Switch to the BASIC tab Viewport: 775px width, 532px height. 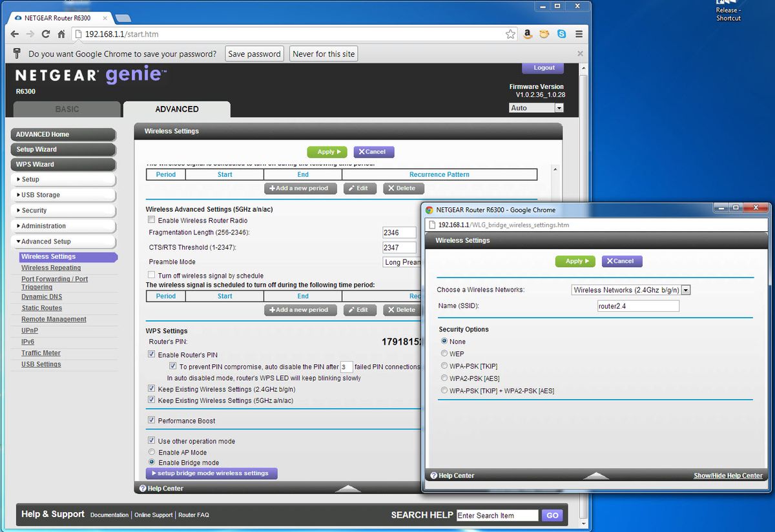pyautogui.click(x=67, y=109)
